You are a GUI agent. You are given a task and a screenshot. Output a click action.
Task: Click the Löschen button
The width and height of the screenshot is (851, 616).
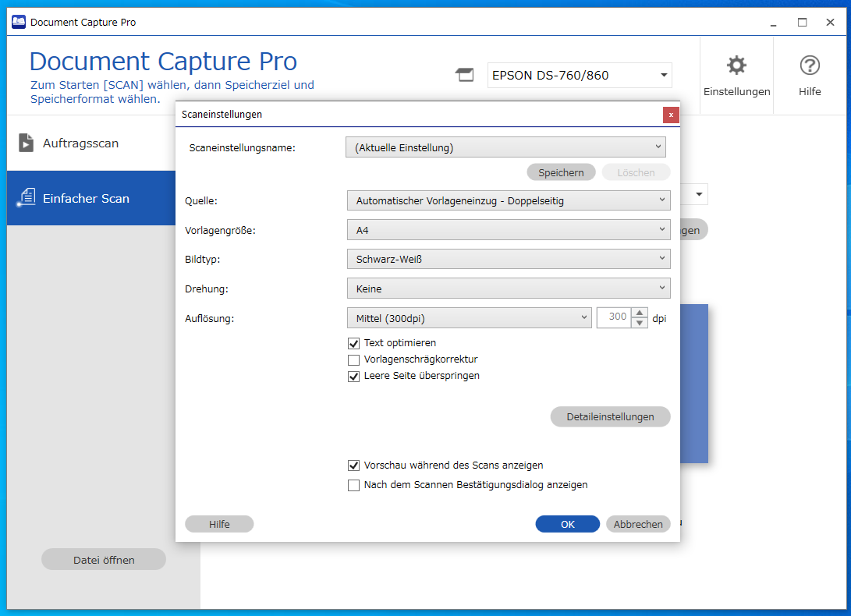click(x=636, y=172)
